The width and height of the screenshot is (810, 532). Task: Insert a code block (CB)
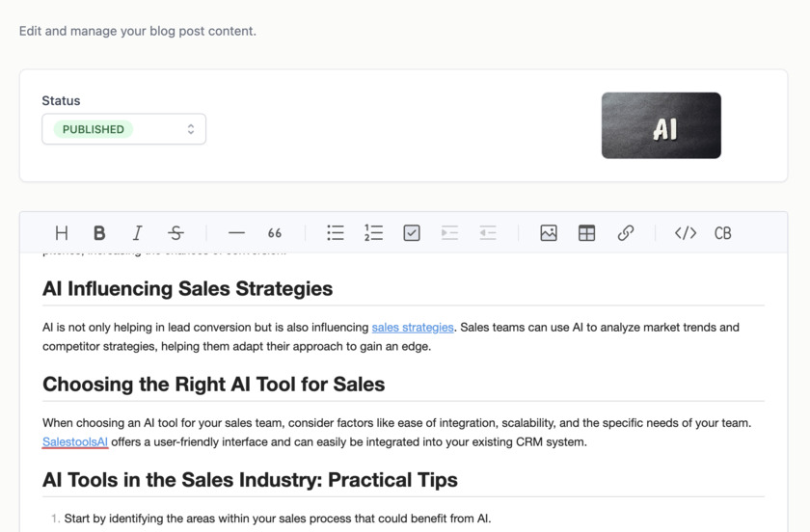[723, 233]
